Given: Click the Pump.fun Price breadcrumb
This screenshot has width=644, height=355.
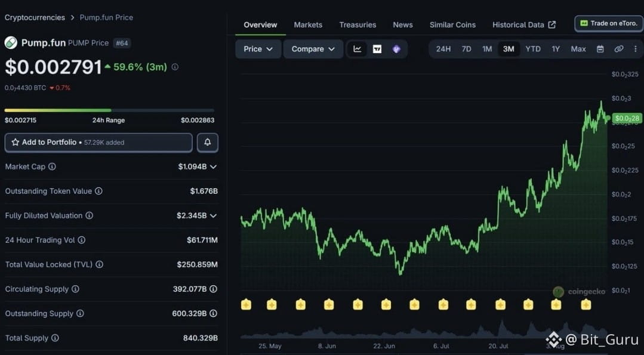Looking at the screenshot, I should (x=106, y=18).
